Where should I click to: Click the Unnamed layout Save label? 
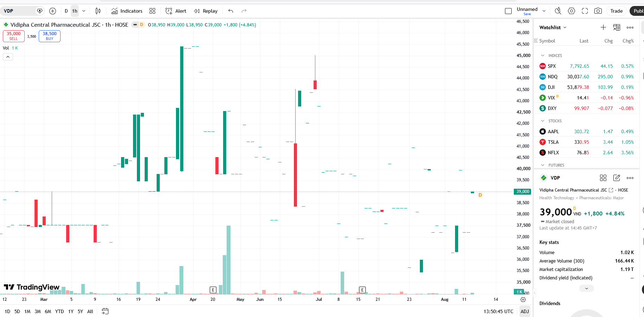[x=527, y=14]
